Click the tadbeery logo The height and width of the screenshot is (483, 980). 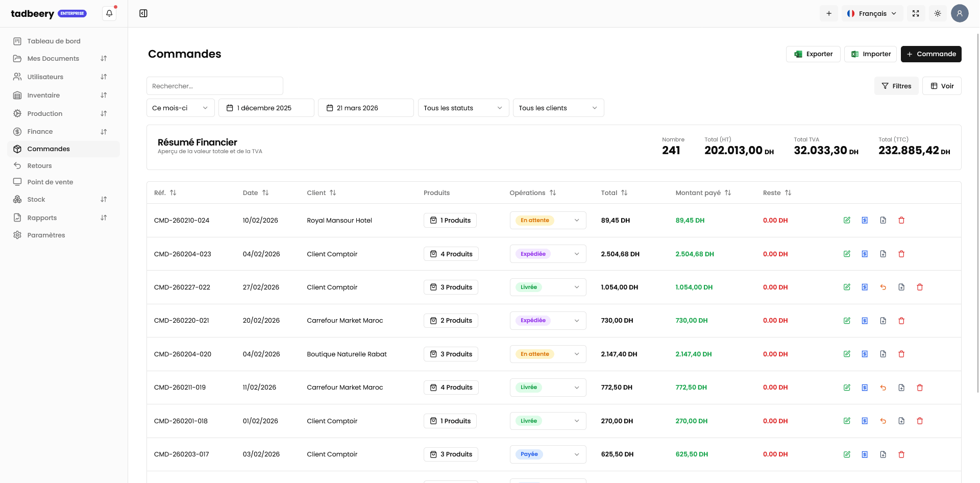coord(33,14)
